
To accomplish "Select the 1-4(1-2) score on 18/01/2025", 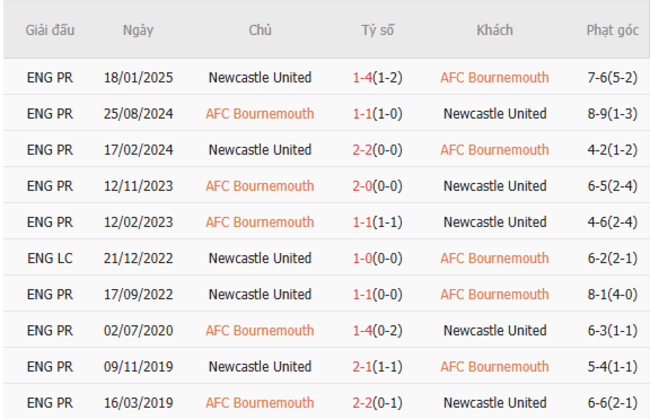I will point(377,77).
